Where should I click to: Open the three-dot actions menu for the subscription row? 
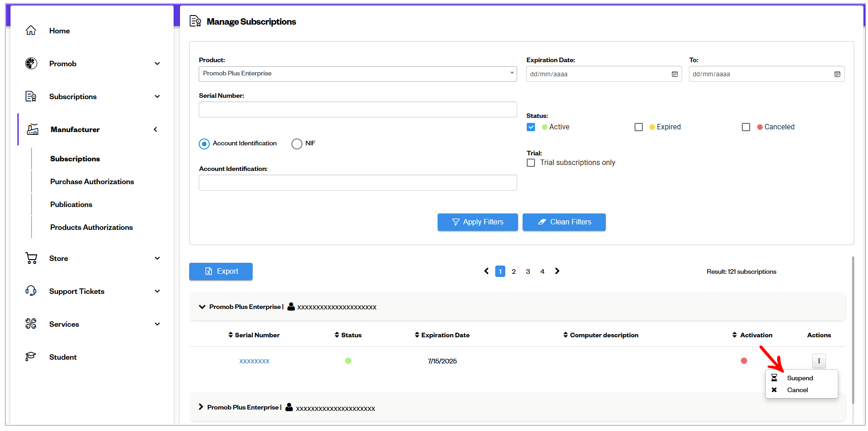(x=819, y=361)
